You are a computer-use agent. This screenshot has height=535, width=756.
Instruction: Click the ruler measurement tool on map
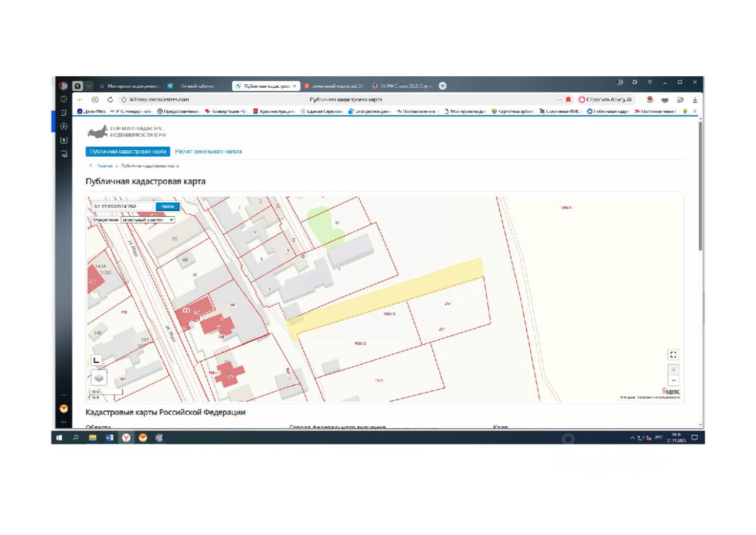click(97, 360)
